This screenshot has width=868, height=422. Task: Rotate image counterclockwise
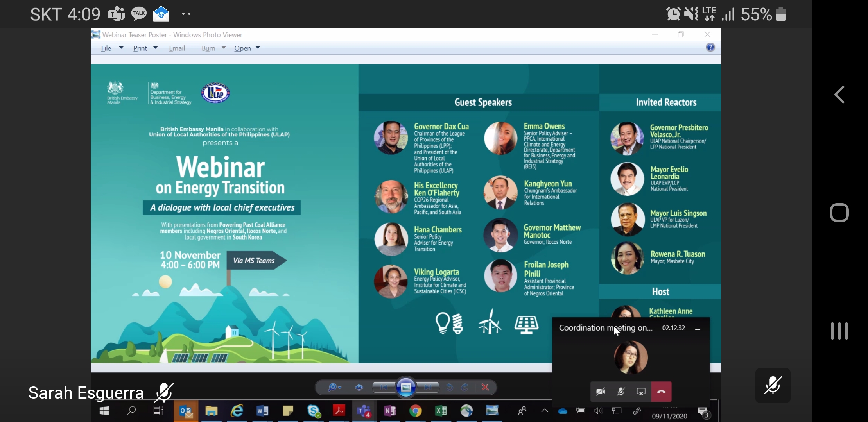pyautogui.click(x=450, y=387)
